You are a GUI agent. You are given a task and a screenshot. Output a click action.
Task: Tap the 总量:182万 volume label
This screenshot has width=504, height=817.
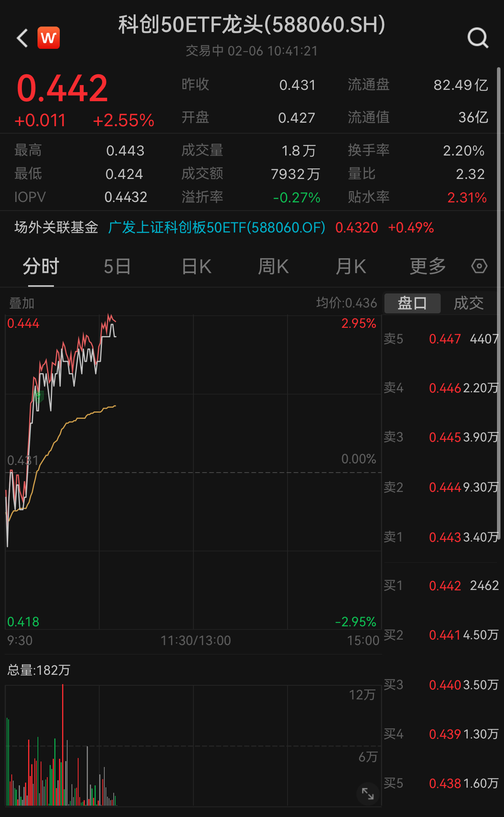[39, 670]
